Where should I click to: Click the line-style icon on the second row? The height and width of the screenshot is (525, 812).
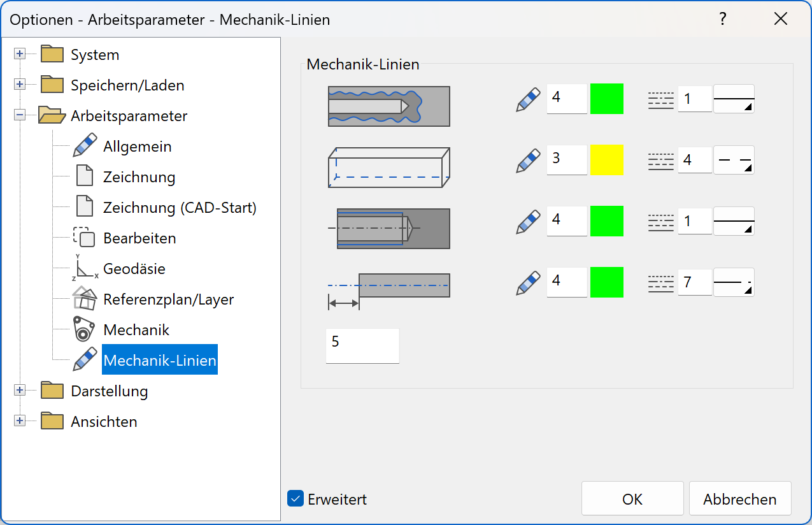click(x=660, y=160)
